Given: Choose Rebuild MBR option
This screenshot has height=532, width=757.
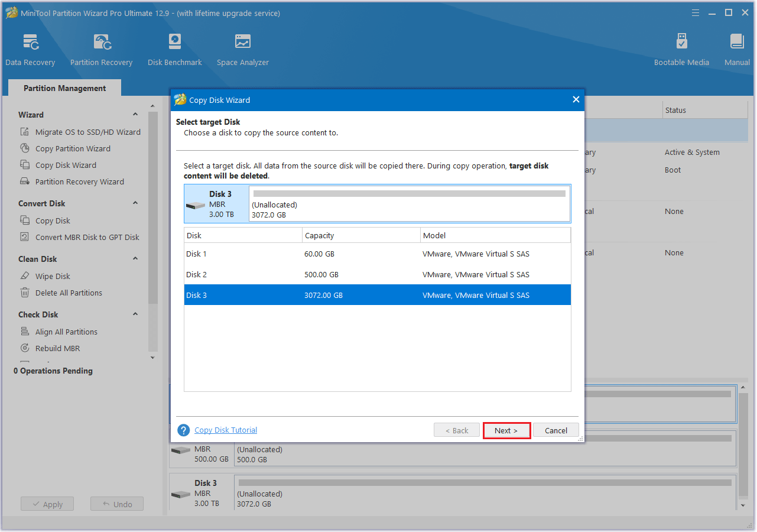Looking at the screenshot, I should pyautogui.click(x=57, y=348).
